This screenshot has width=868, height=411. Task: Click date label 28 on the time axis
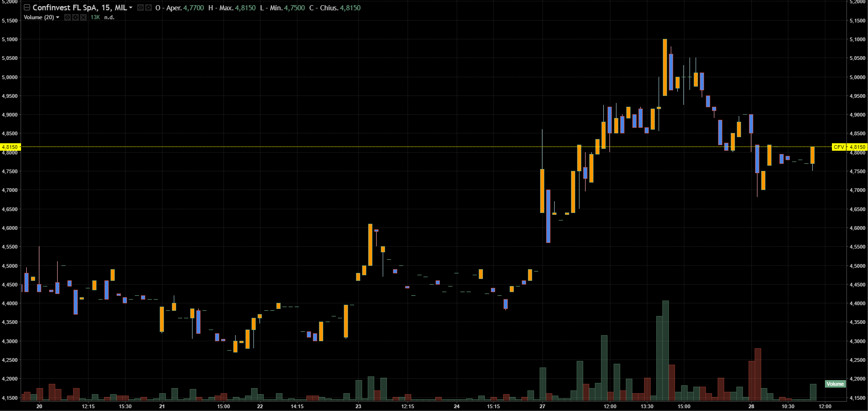pos(751,406)
